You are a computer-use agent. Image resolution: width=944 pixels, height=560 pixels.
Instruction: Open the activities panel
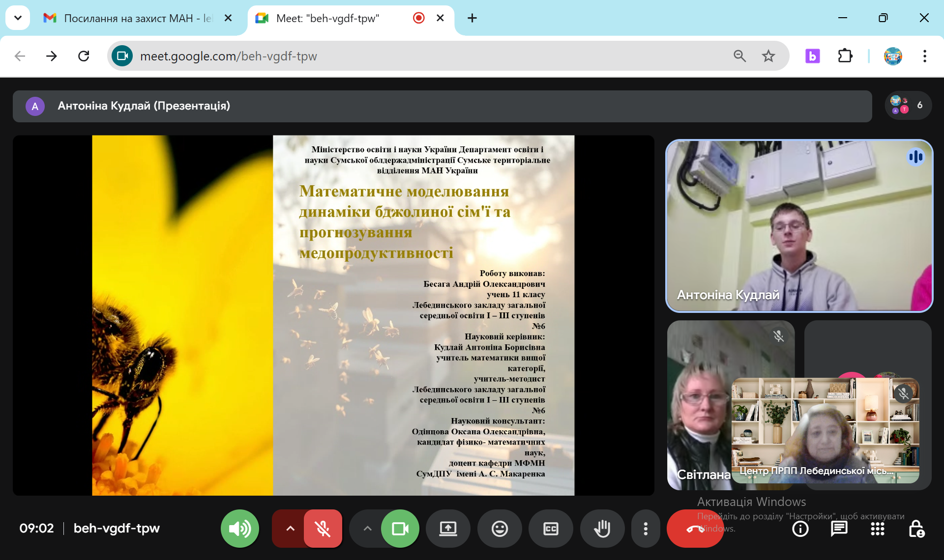tap(877, 529)
